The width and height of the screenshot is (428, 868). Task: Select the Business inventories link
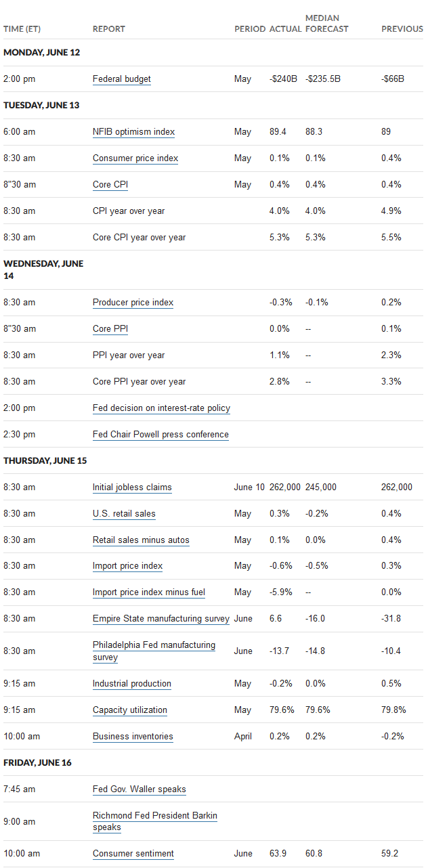click(133, 736)
